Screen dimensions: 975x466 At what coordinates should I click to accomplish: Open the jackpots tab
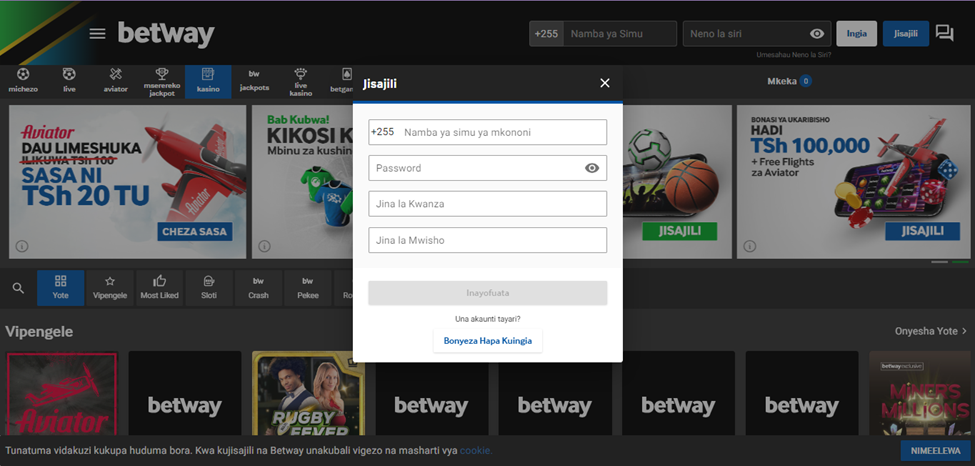[x=254, y=82]
